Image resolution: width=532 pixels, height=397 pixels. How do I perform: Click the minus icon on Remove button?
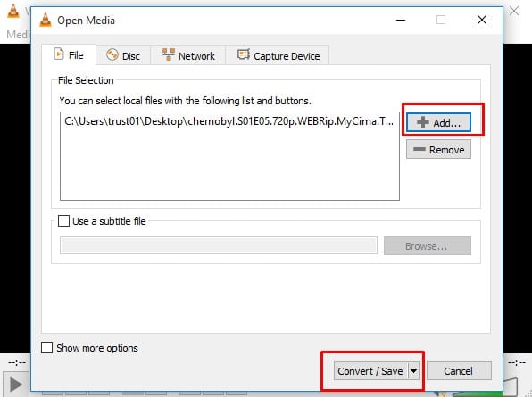tap(420, 149)
